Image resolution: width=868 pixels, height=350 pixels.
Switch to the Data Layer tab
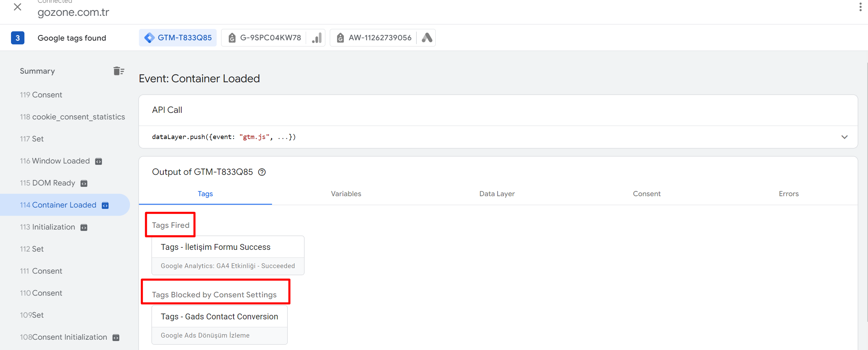point(497,194)
